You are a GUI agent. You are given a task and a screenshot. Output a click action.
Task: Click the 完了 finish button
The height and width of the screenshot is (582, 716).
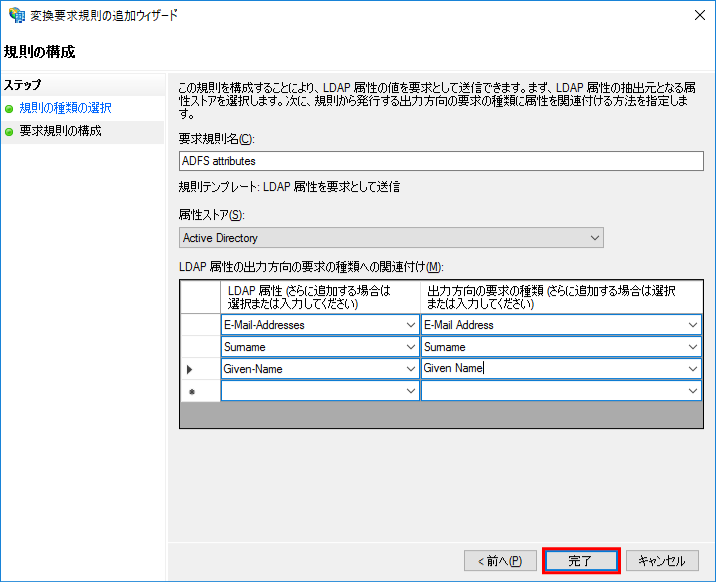pyautogui.click(x=581, y=561)
